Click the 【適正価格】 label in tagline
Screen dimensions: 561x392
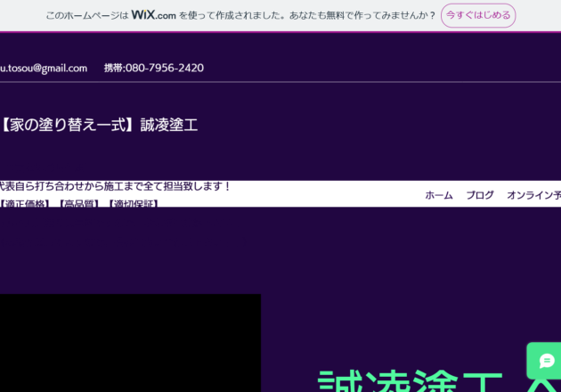click(x=25, y=204)
